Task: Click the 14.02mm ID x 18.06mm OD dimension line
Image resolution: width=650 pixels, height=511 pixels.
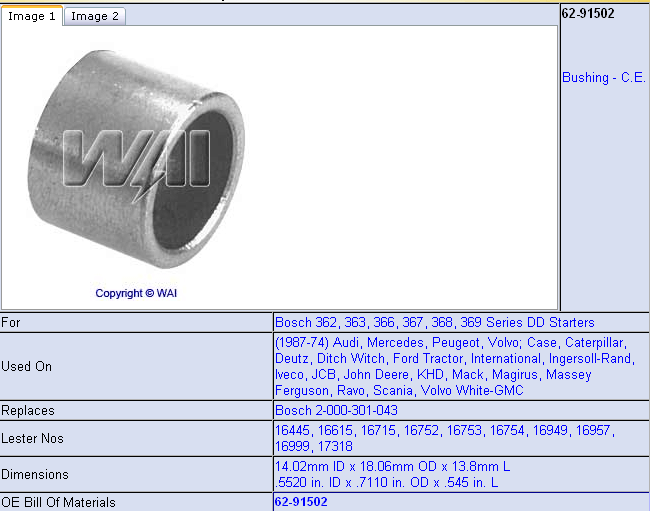Action: click(392, 466)
